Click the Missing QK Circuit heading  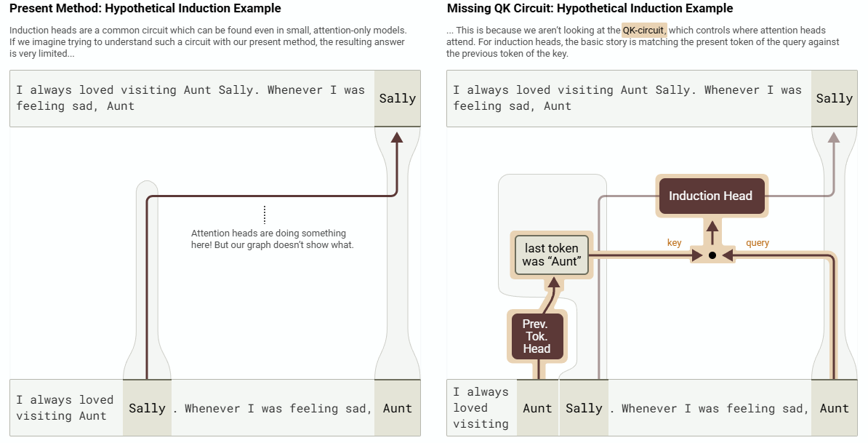[590, 8]
